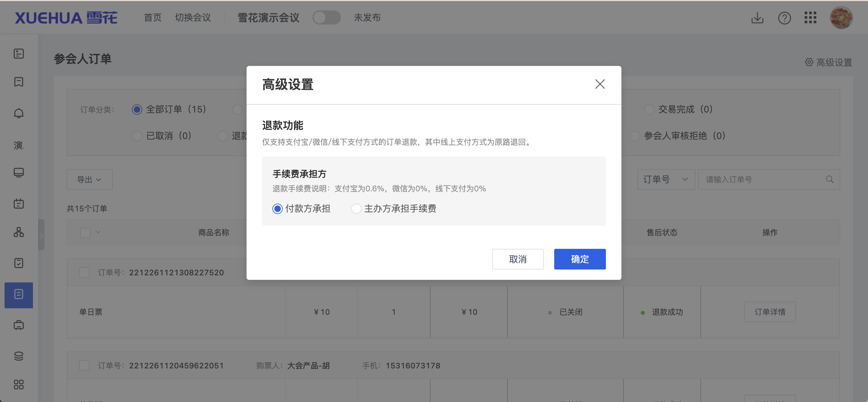Click the 操作 column header
The height and width of the screenshot is (402, 868).
(x=770, y=232)
